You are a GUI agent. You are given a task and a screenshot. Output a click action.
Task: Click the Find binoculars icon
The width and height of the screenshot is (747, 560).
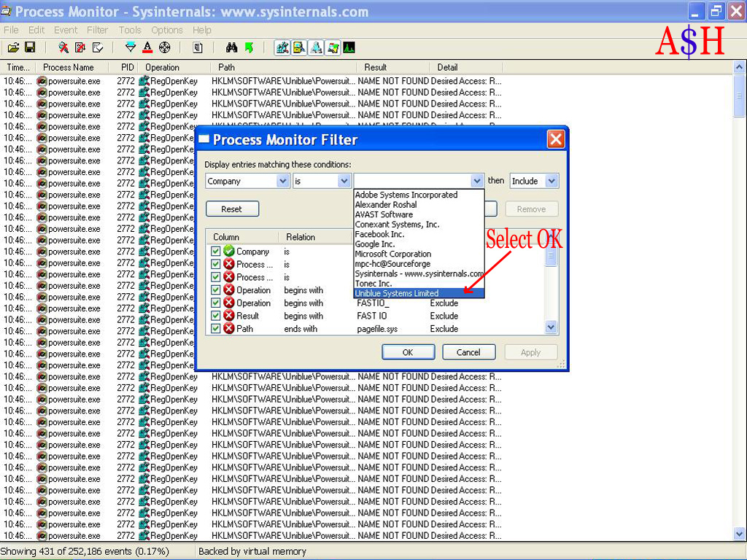pos(231,47)
